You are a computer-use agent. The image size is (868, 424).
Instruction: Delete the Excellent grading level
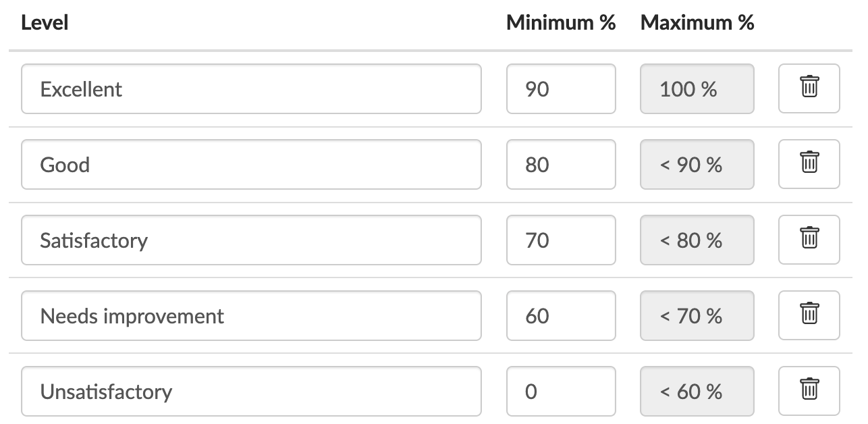[x=809, y=88]
